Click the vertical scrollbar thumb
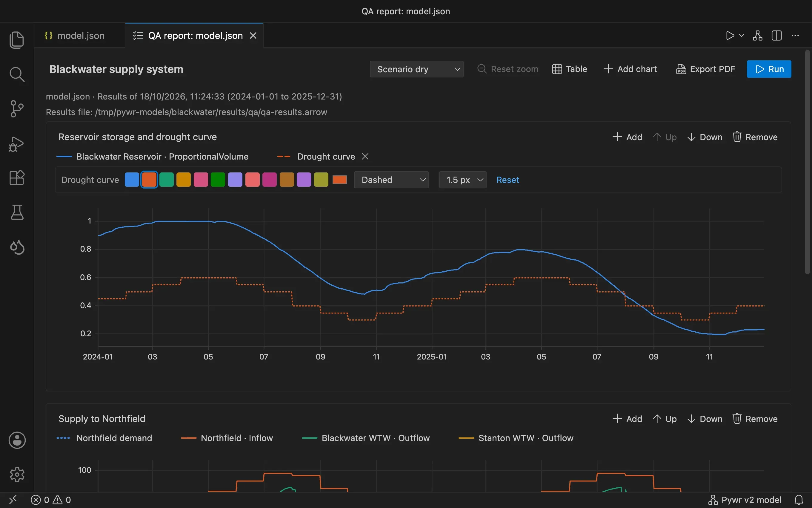Image resolution: width=812 pixels, height=508 pixels. [x=807, y=162]
